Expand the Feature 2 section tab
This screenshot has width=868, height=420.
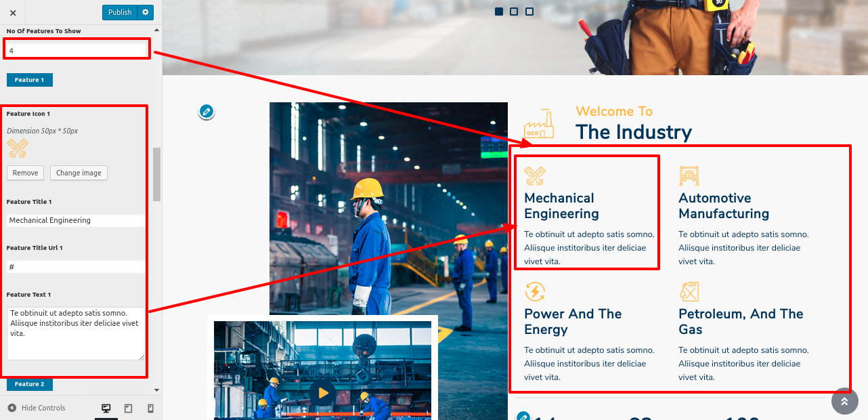click(29, 384)
